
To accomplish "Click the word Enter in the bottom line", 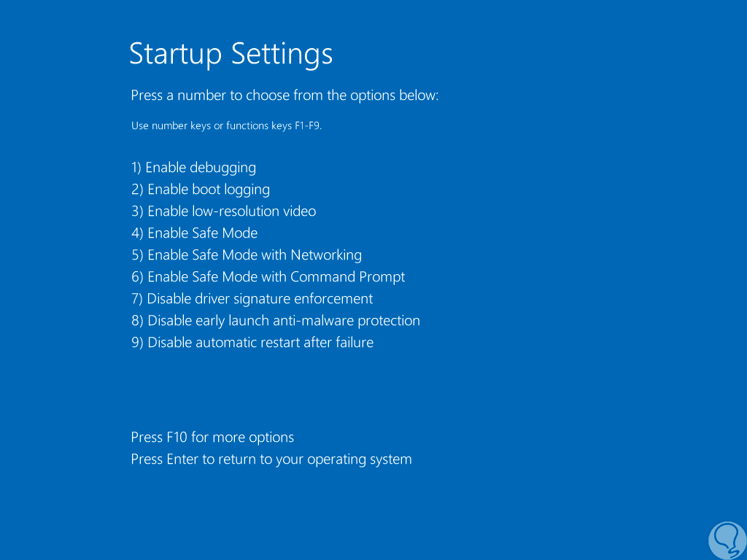I will pyautogui.click(x=182, y=459).
